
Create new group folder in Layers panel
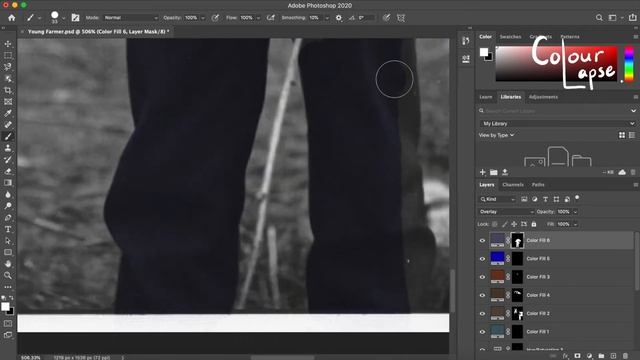pyautogui.click(x=601, y=356)
